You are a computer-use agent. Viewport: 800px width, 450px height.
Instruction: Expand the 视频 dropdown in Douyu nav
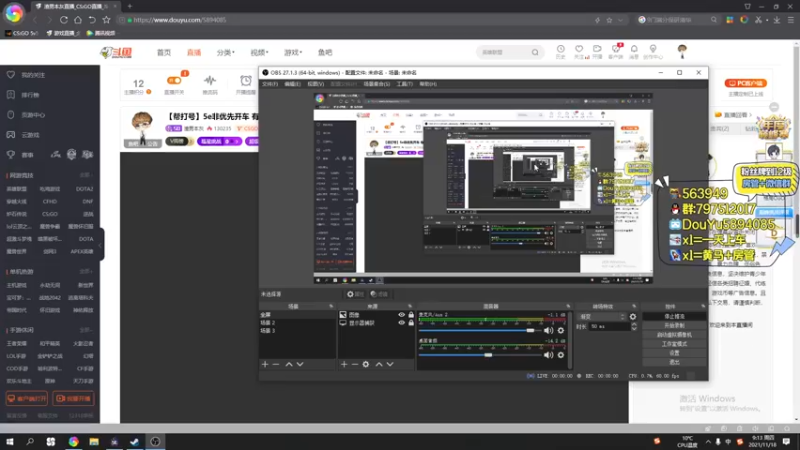[259, 53]
